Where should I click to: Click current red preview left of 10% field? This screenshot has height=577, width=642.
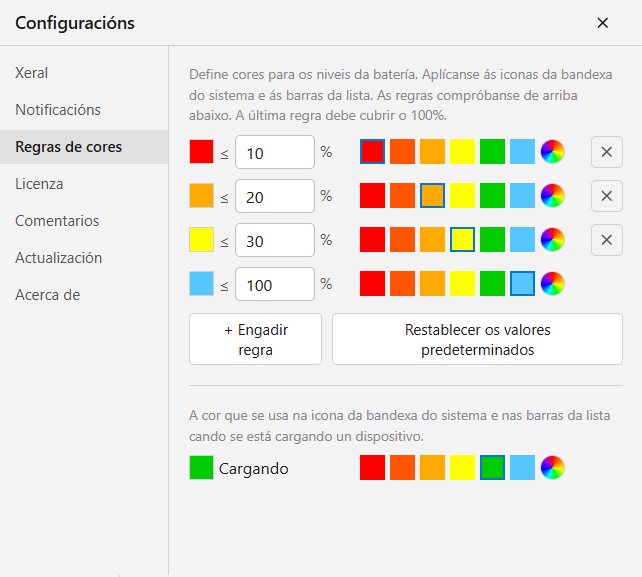point(201,152)
